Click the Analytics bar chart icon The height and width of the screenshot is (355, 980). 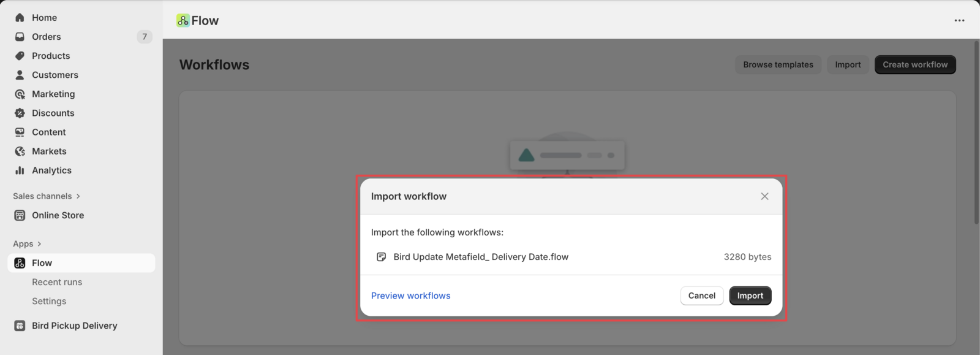click(x=20, y=170)
